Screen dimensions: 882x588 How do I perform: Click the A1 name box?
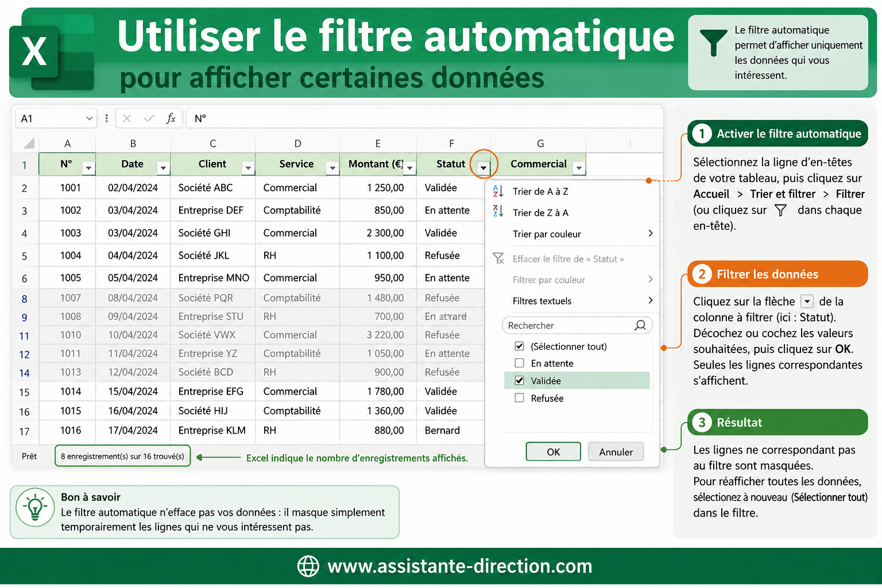pyautogui.click(x=55, y=118)
